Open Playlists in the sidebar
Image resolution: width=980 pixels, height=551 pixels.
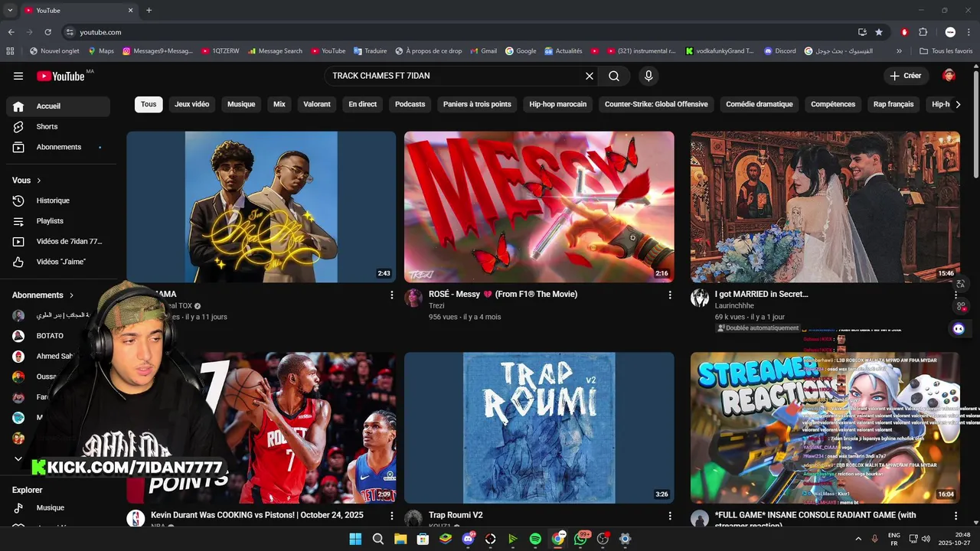(58, 221)
